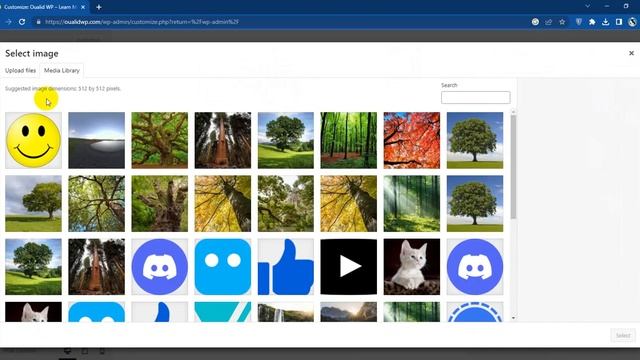
Task: Click the Google icon in the address bar
Action: [x=535, y=22]
